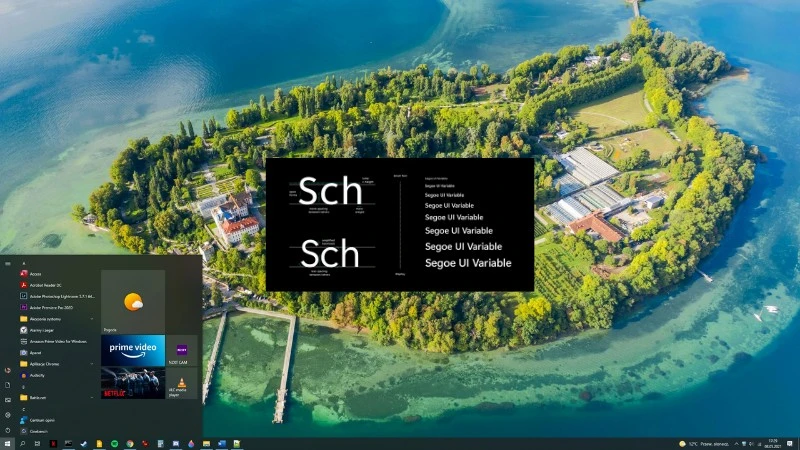800x450 pixels.
Task: Expand the Akcesoria systemu folder chevron
Action: 92,319
